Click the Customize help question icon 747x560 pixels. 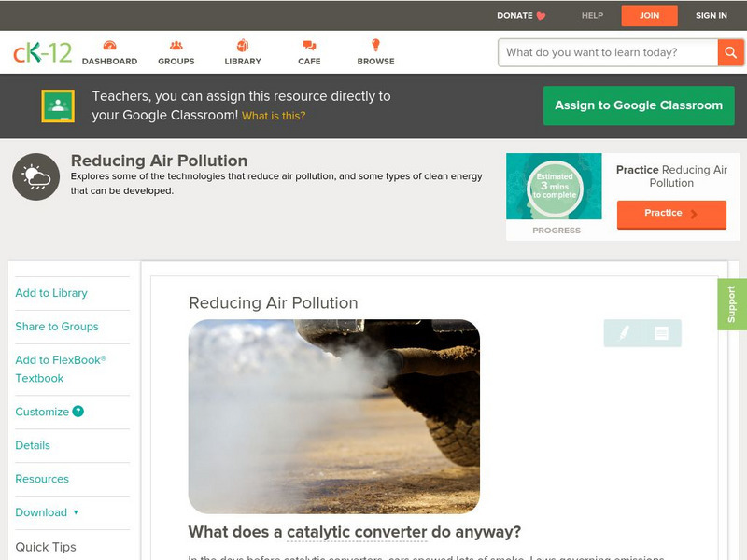click(78, 412)
